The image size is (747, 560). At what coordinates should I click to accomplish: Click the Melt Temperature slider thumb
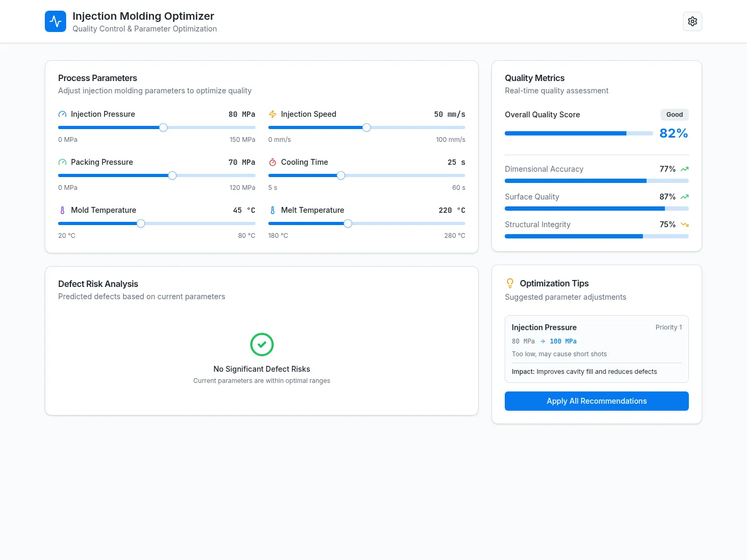click(x=348, y=223)
